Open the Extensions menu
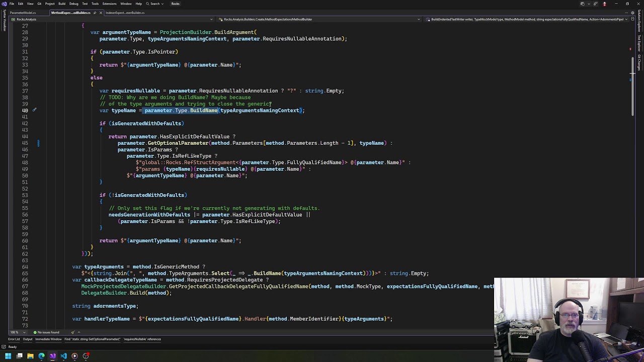Viewport: 644px width, 362px height. (x=109, y=4)
